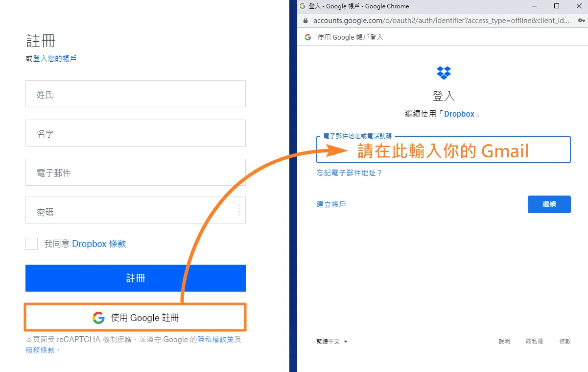The height and width of the screenshot is (372, 588).
Task: Click the Google logo in signup button
Action: point(99,318)
